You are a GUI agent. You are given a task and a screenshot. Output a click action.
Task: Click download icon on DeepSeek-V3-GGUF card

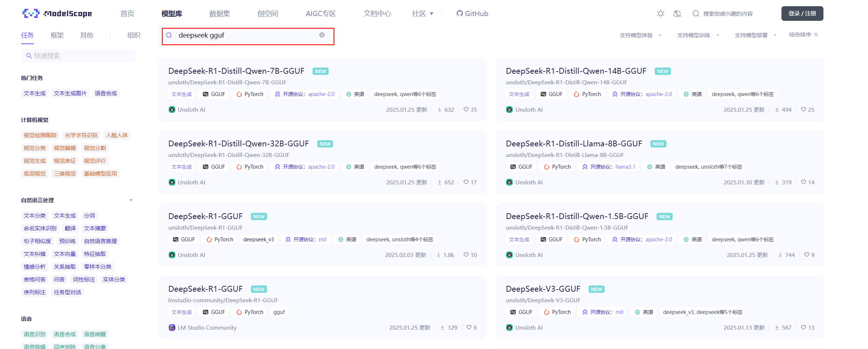tap(777, 327)
